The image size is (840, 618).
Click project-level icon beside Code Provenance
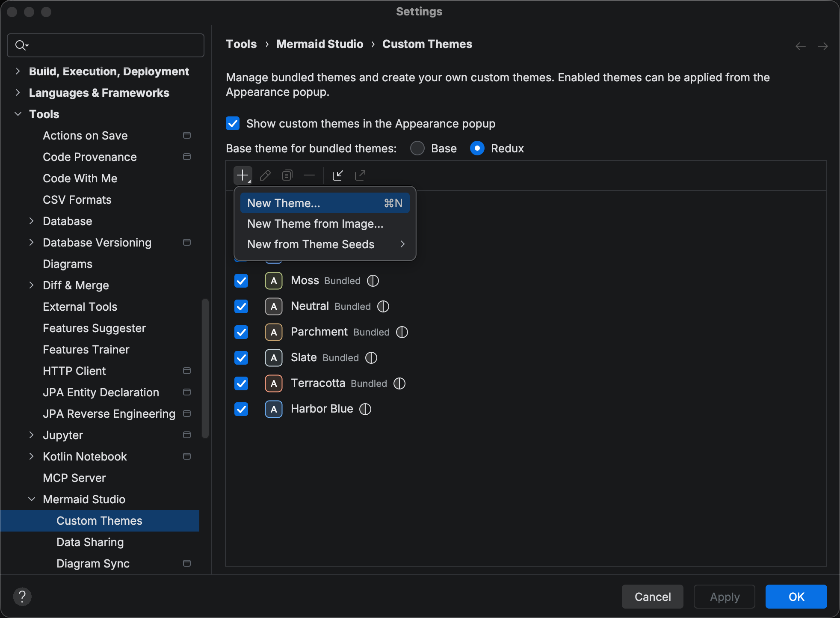[x=187, y=157]
